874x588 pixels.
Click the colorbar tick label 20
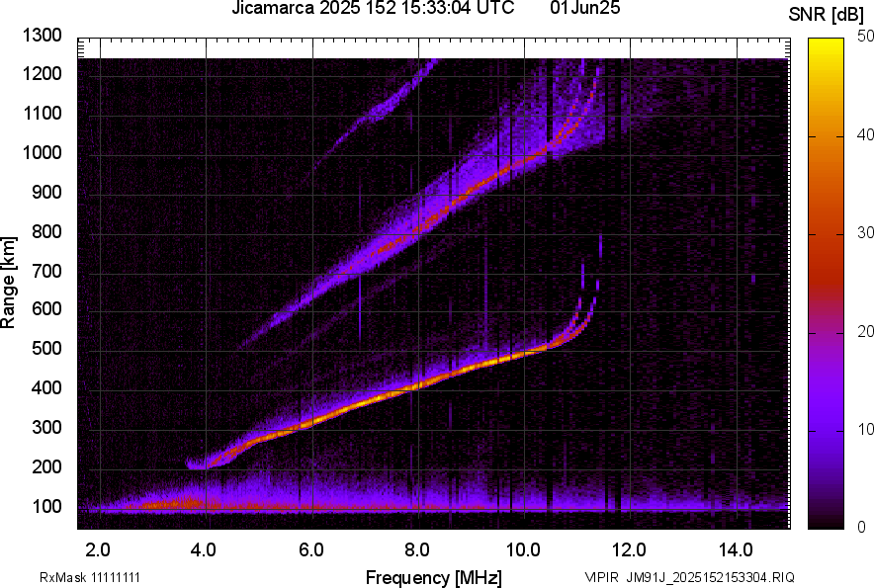point(865,332)
